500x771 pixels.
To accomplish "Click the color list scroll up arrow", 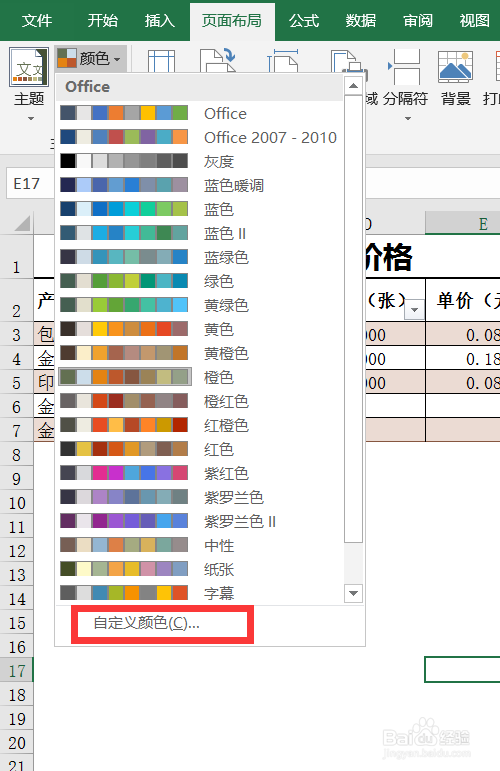I will point(353,86).
